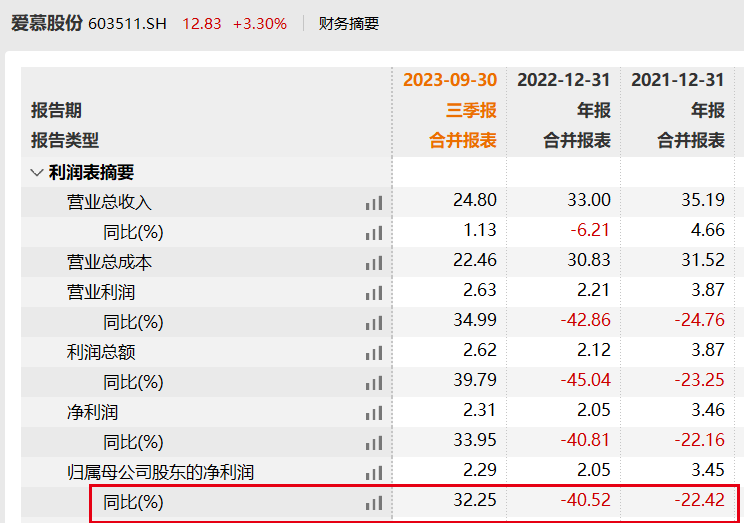Click the 财务摘要 title label
This screenshot has width=744, height=523.
(x=349, y=23)
